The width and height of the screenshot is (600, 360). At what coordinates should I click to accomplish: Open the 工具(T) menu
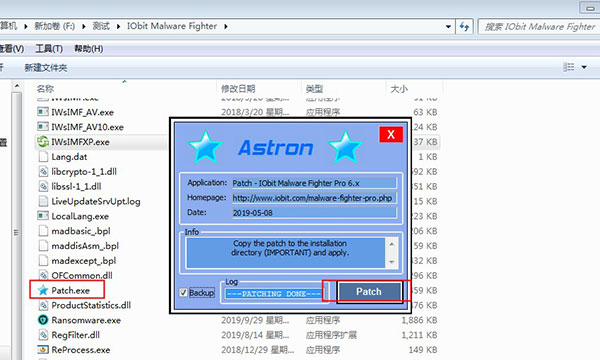(49, 49)
